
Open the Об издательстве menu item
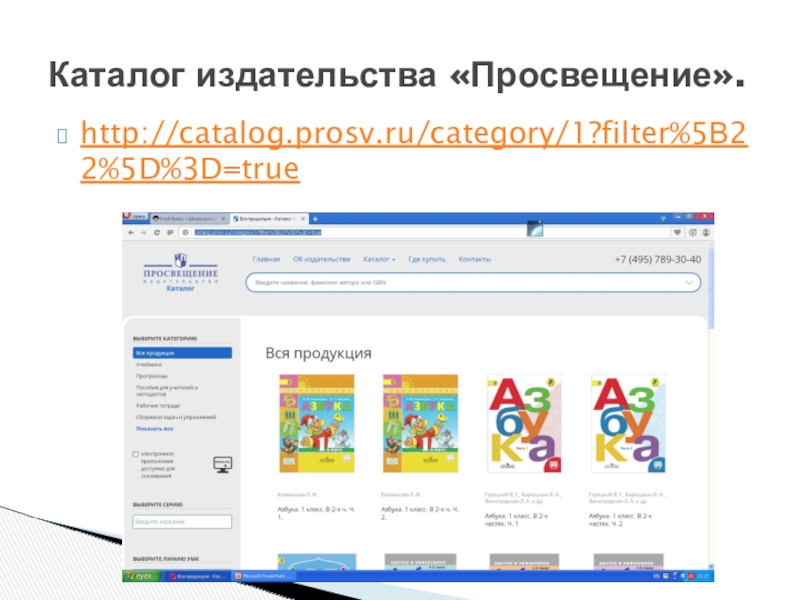point(321,259)
